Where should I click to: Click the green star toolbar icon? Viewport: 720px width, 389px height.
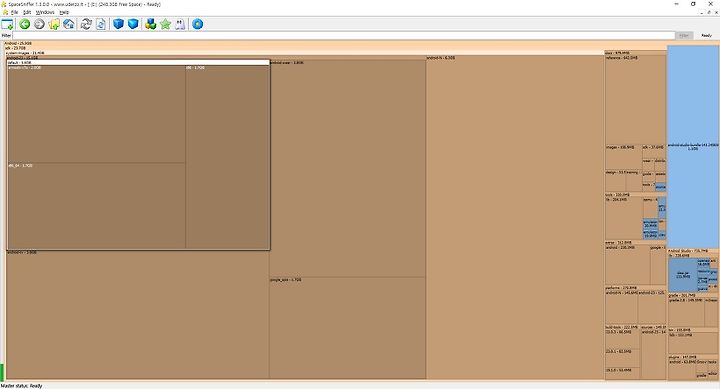coord(165,24)
